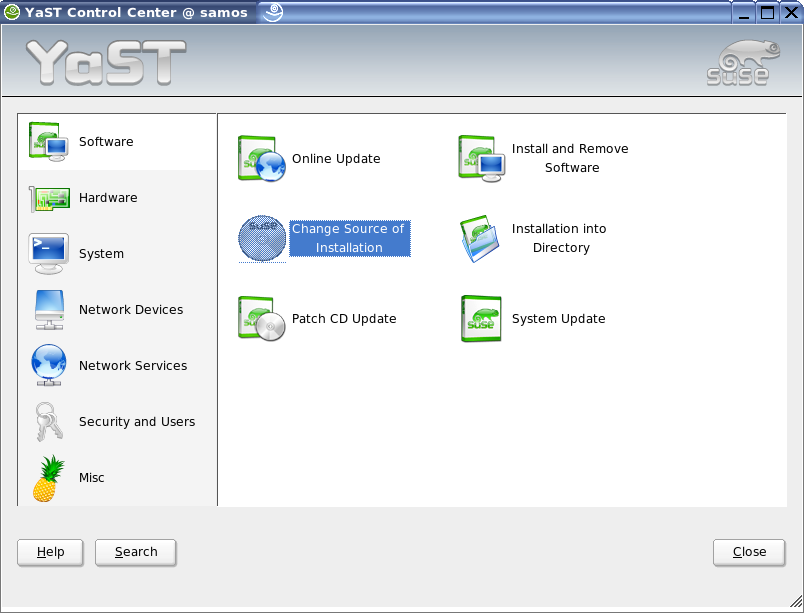Click the Change Source of Installation disc icon
The image size is (804, 613).
pos(262,238)
